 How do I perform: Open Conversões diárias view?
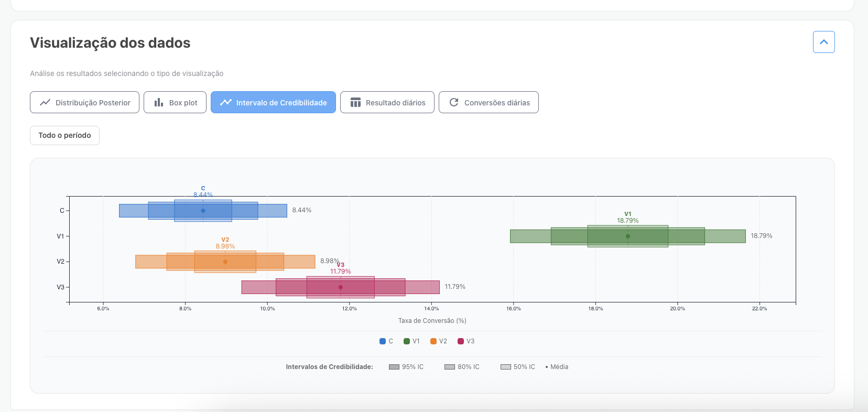[x=489, y=102]
